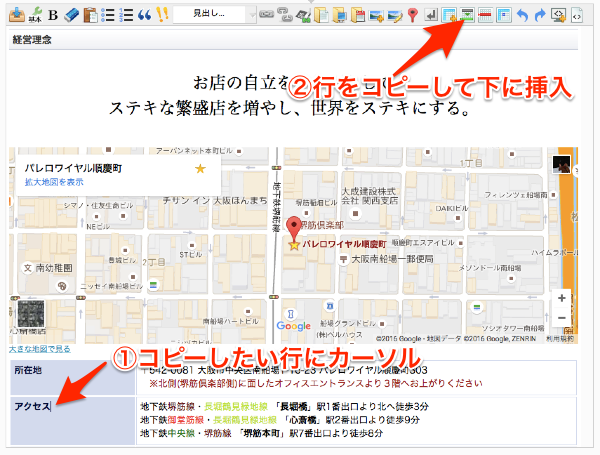Viewport: 600px width, 455px height.
Task: Click the red ※北側 notice text
Action: click(316, 383)
